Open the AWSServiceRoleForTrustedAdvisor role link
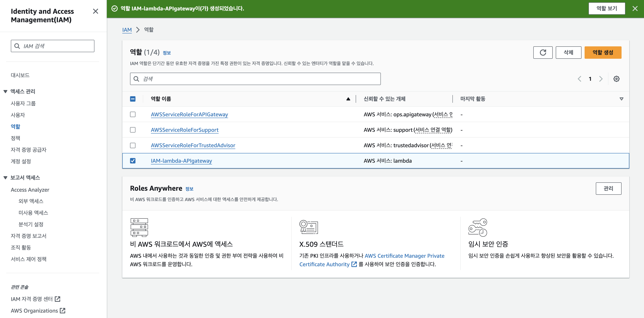 tap(193, 145)
